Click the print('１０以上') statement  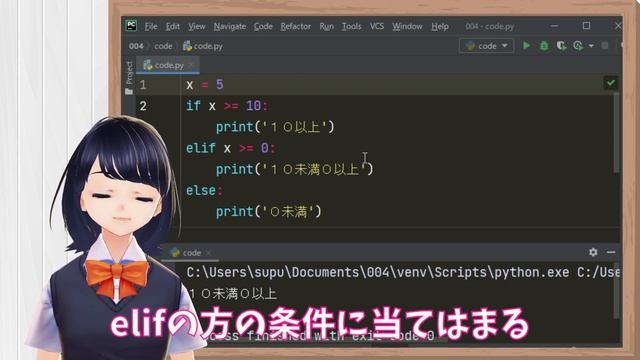275,127
